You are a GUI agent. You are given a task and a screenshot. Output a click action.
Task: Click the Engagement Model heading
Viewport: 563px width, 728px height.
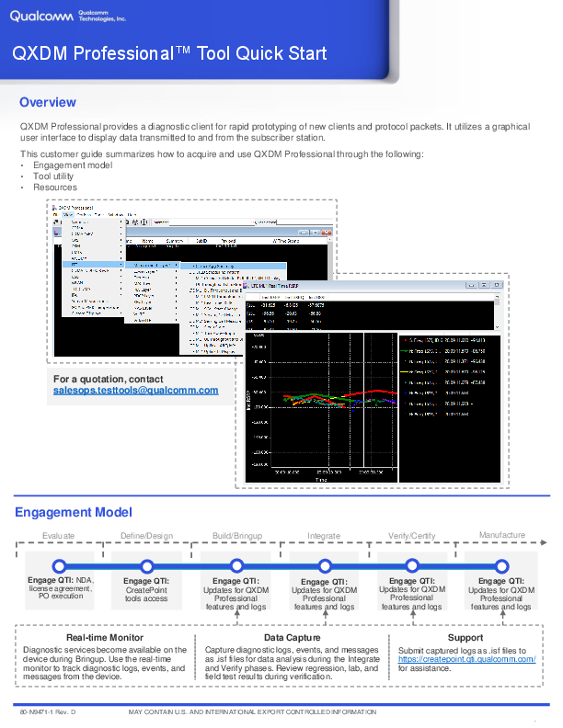74,512
